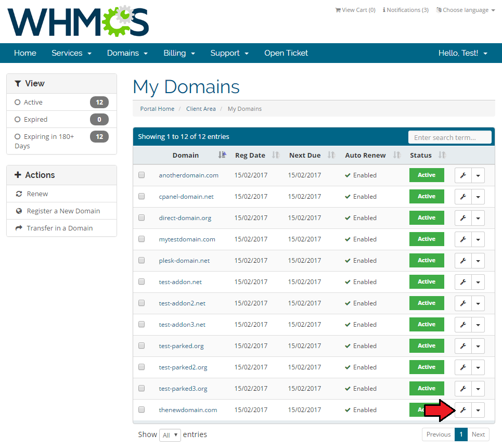Screen dimensions: 502x448
Task: Go to Home in navigation bar
Action: tap(25, 53)
